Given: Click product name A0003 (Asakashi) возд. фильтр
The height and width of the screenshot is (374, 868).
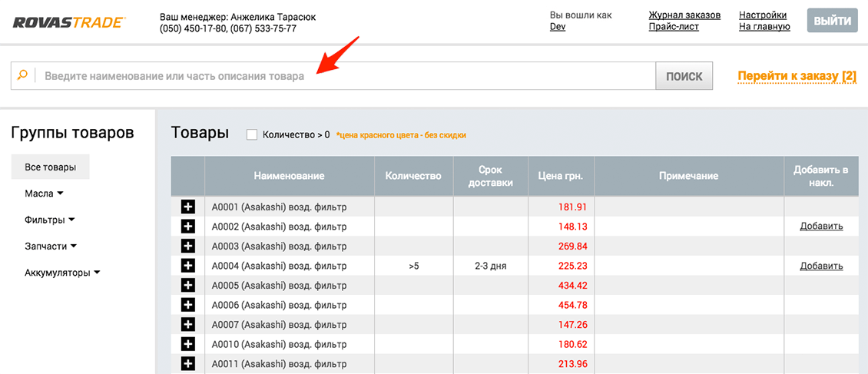Looking at the screenshot, I should tap(279, 247).
